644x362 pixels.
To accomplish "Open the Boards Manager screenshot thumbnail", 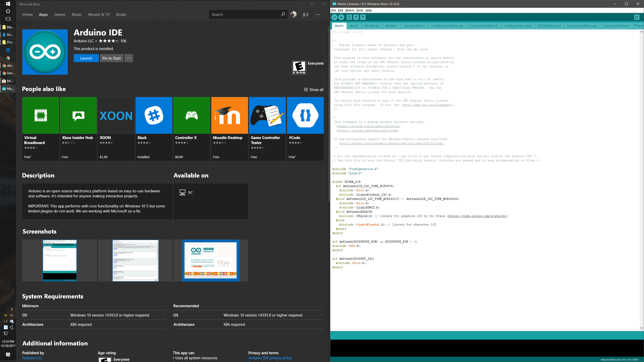I will pyautogui.click(x=135, y=260).
